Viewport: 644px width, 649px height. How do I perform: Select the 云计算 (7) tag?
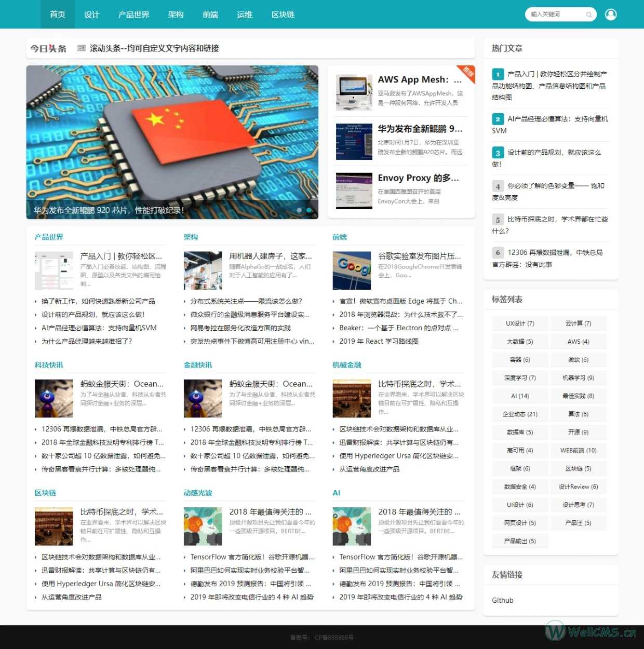[x=578, y=323]
